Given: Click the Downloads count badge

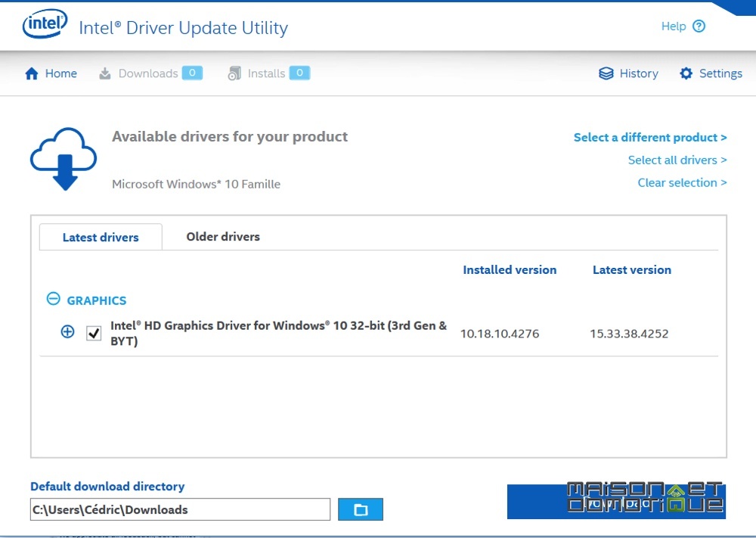Looking at the screenshot, I should click(192, 73).
